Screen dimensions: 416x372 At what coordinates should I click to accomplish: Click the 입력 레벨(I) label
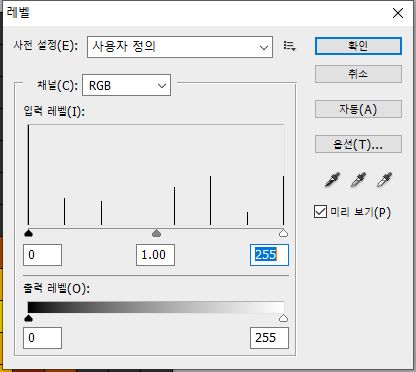point(54,111)
